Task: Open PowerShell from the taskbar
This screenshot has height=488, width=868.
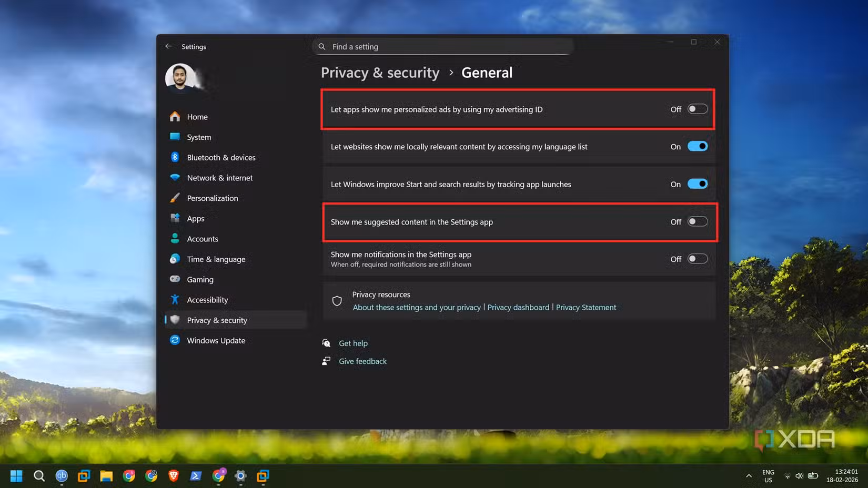Action: point(196,476)
